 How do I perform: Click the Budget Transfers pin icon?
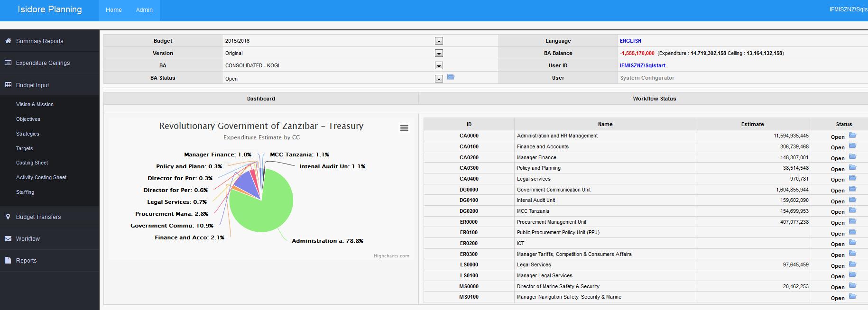8,217
